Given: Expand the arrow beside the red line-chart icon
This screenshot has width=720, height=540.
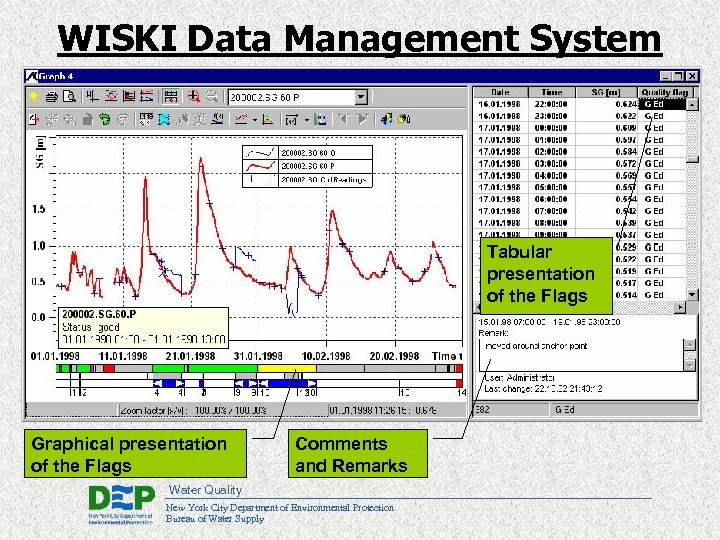Looking at the screenshot, I should (254, 120).
